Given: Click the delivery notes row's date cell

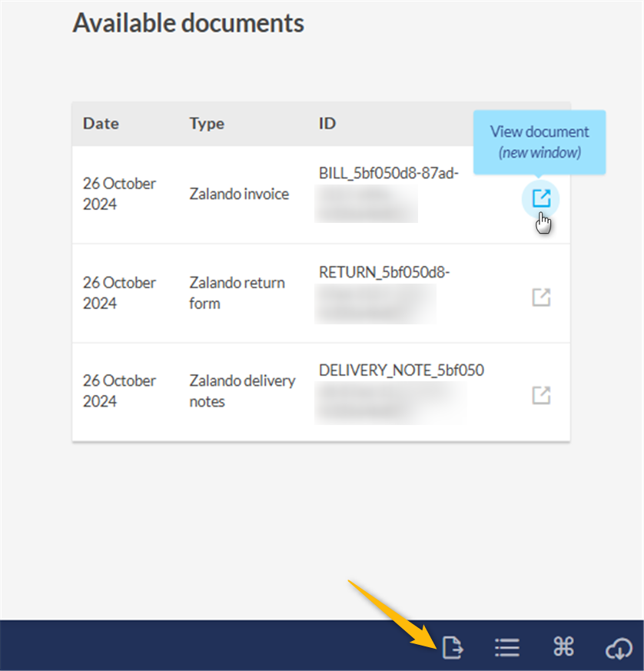Looking at the screenshot, I should [x=119, y=390].
